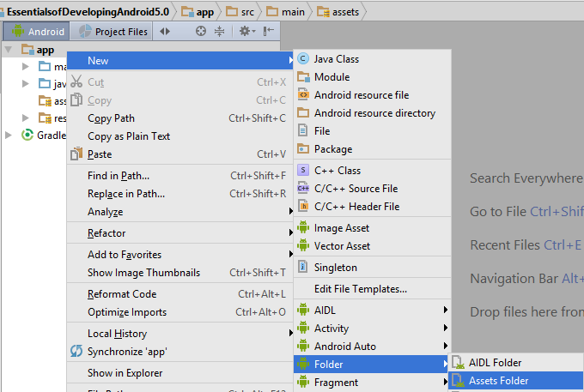Click the Singleton template icon
Viewport: 584px width, 392px height.
pos(303,267)
